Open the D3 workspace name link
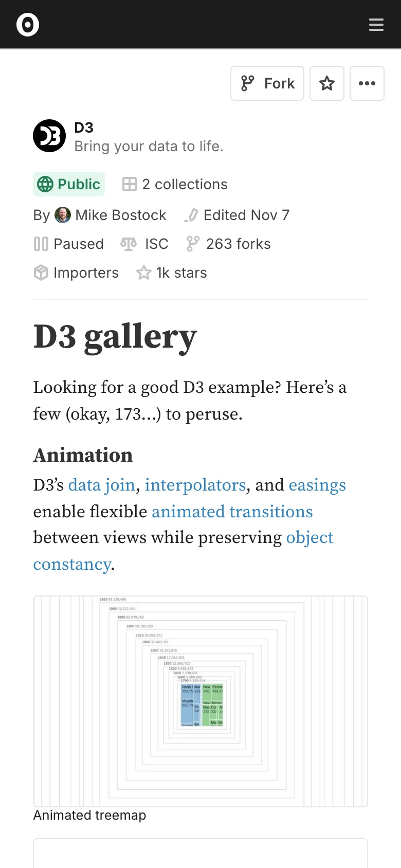401x868 pixels. [84, 128]
